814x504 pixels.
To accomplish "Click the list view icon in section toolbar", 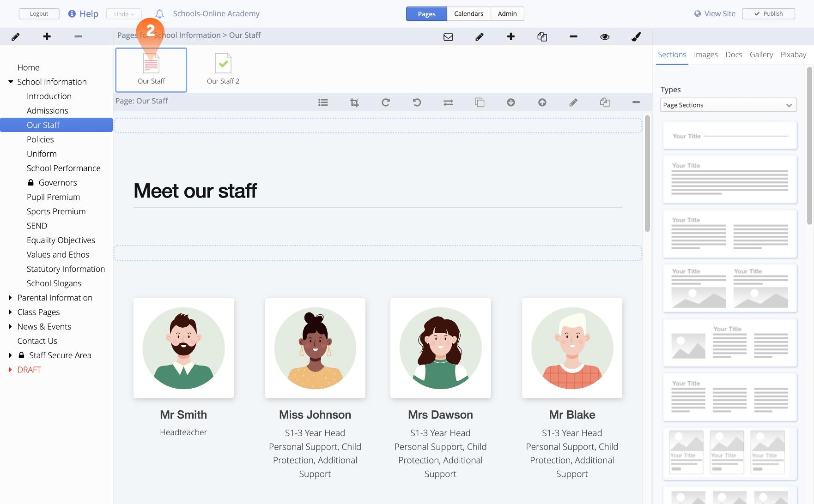I will coord(323,102).
